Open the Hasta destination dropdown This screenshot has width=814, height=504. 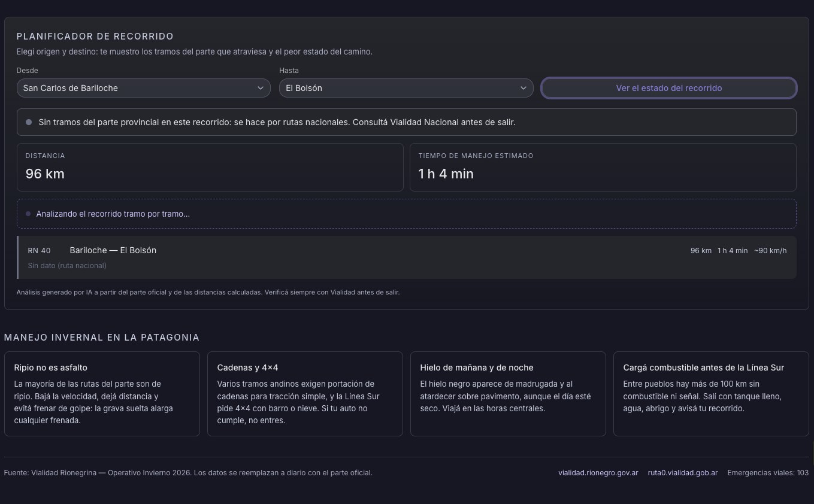click(406, 88)
